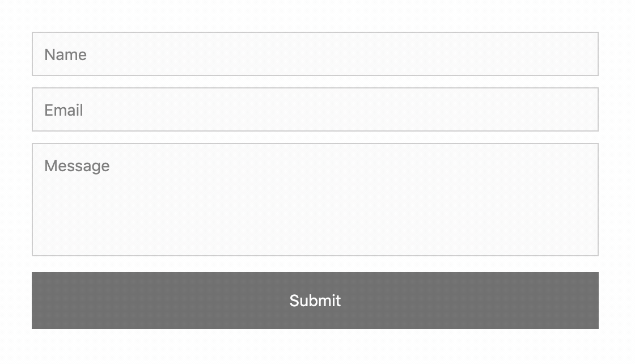Send the form with Submit
635x364 pixels.
(315, 300)
